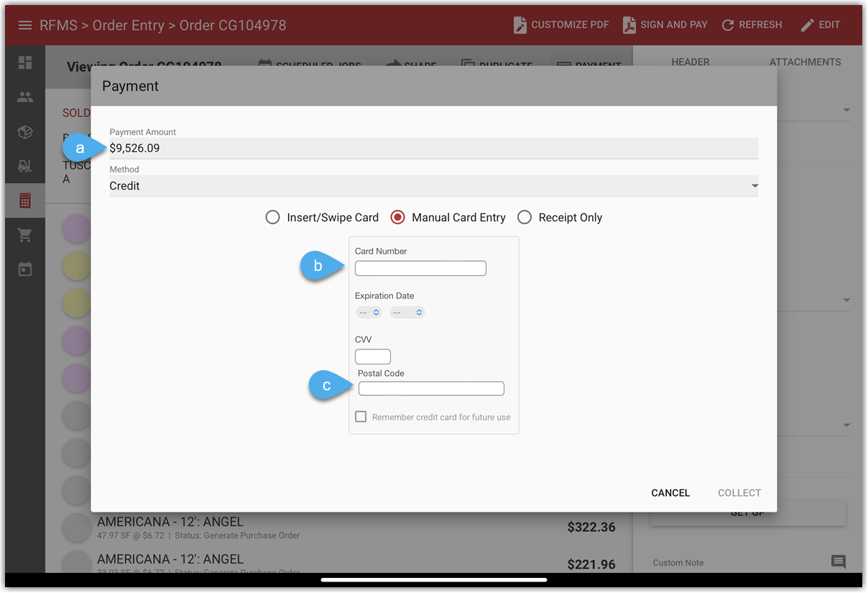Open the Custom Note comment icon
The width and height of the screenshot is (868, 593).
click(x=839, y=561)
